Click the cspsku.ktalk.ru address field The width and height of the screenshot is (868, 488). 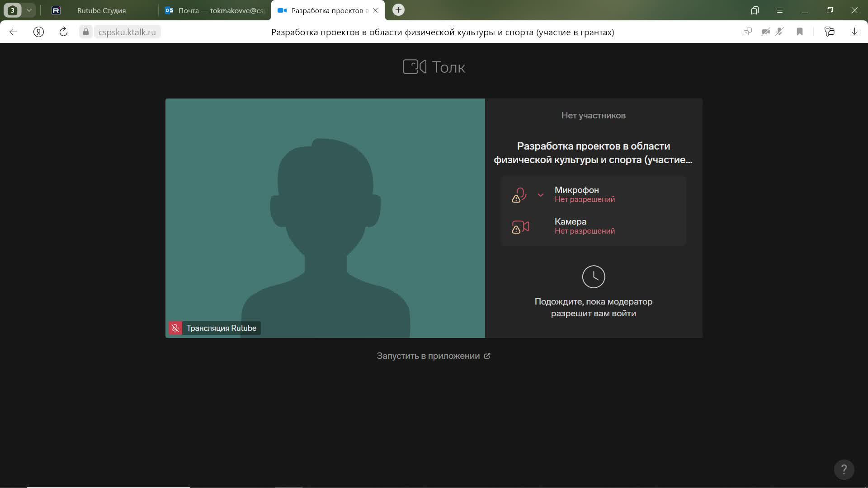point(127,32)
